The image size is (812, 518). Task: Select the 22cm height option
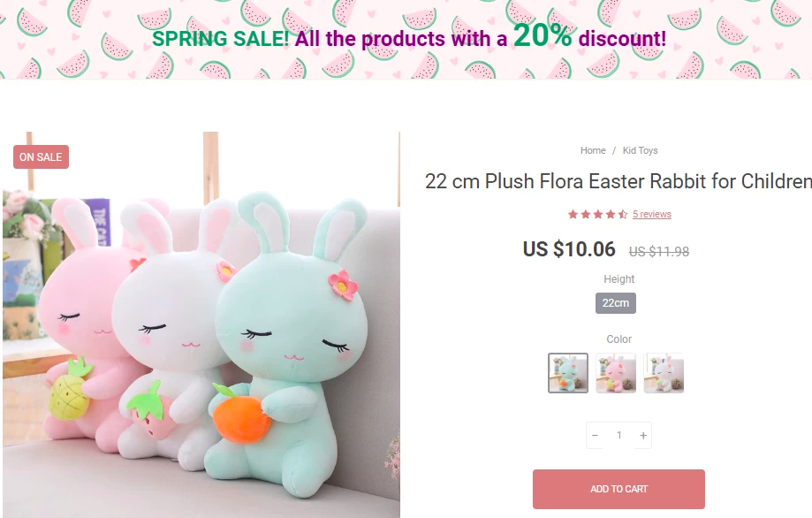(615, 302)
